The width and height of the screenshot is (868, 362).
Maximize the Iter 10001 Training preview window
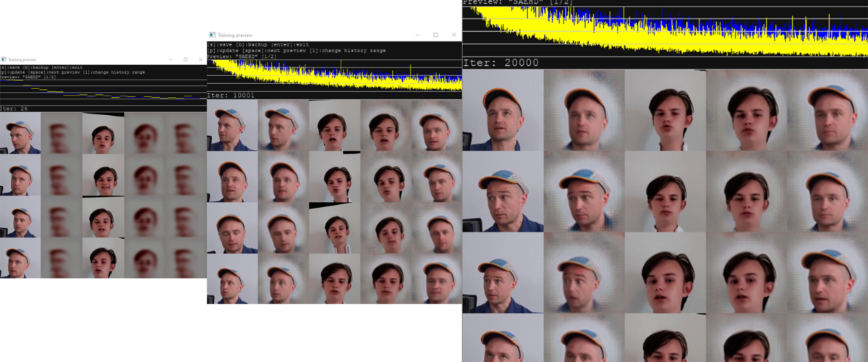[435, 34]
